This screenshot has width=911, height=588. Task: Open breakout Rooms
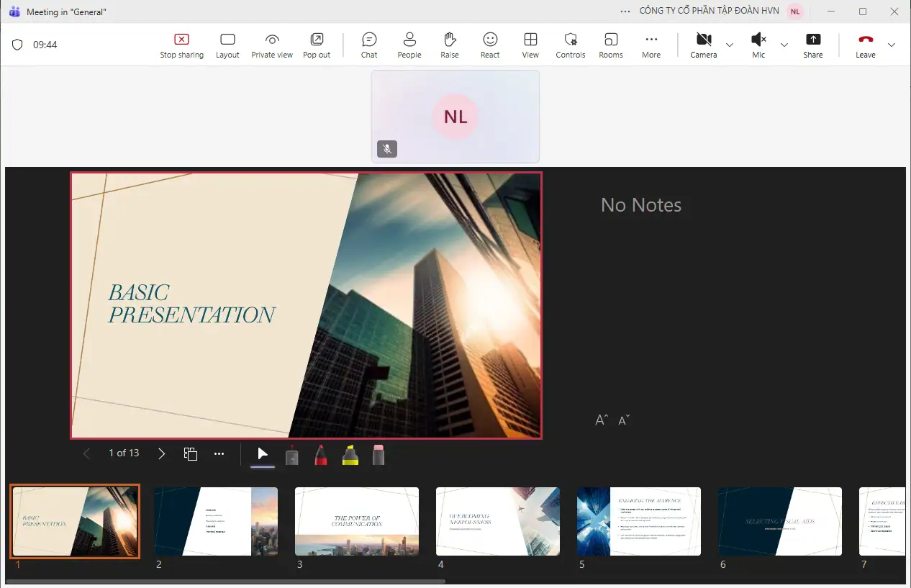coord(611,45)
